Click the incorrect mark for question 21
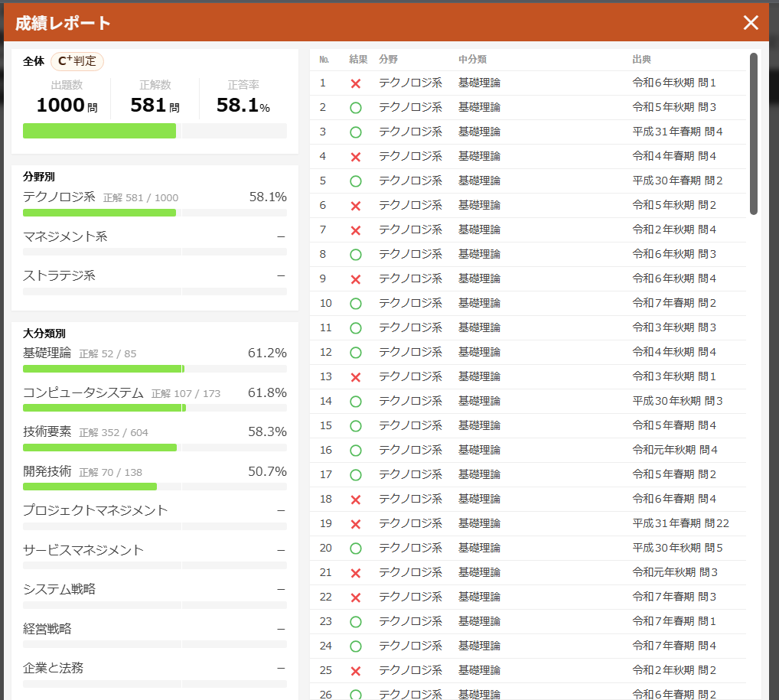779x700 pixels. (x=356, y=573)
